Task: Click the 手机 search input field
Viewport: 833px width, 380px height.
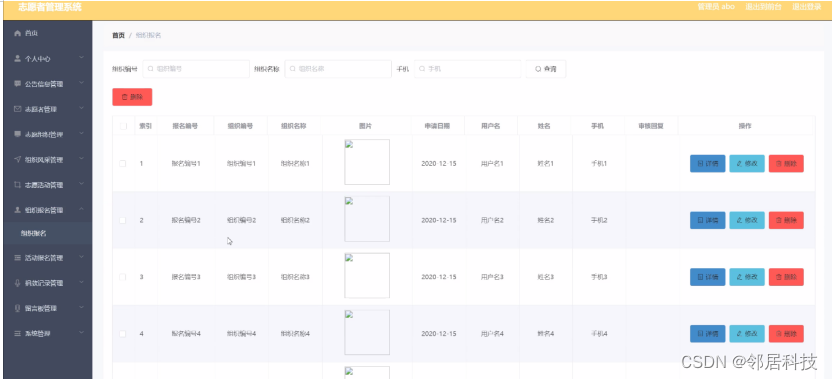Action: (468, 69)
